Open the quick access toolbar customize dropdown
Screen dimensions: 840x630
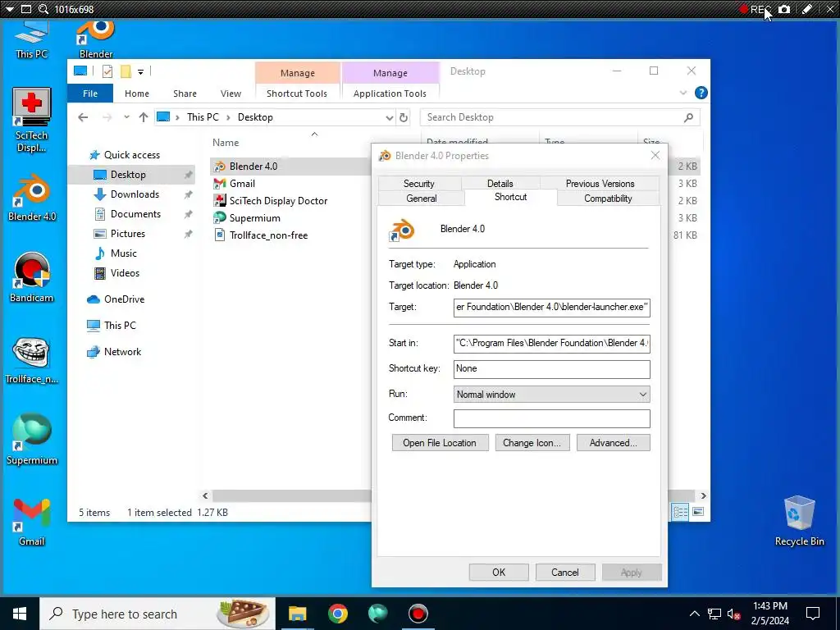tap(140, 72)
